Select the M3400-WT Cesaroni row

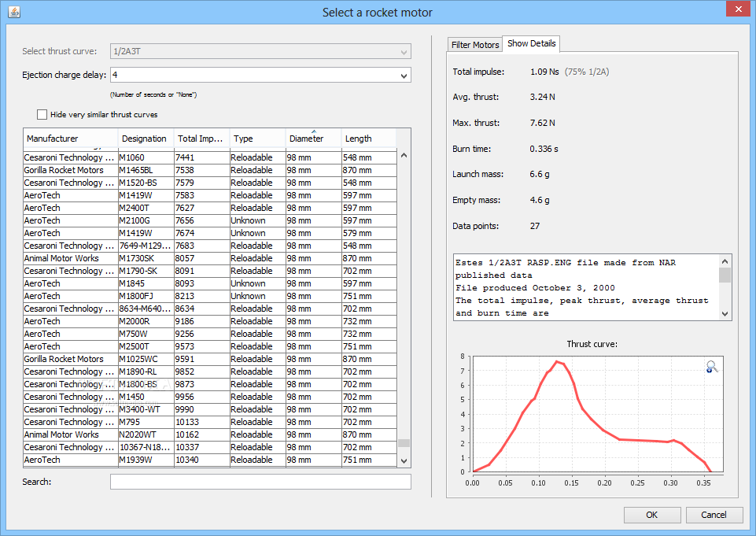210,408
